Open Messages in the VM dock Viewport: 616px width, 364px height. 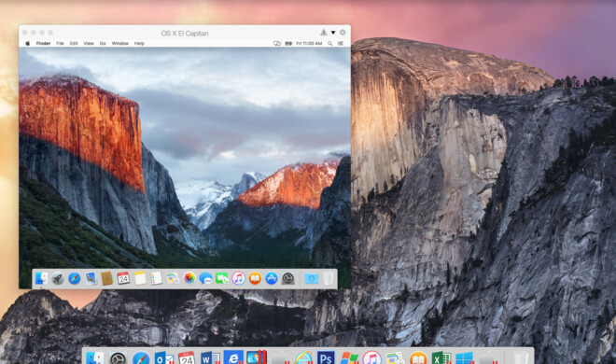205,278
